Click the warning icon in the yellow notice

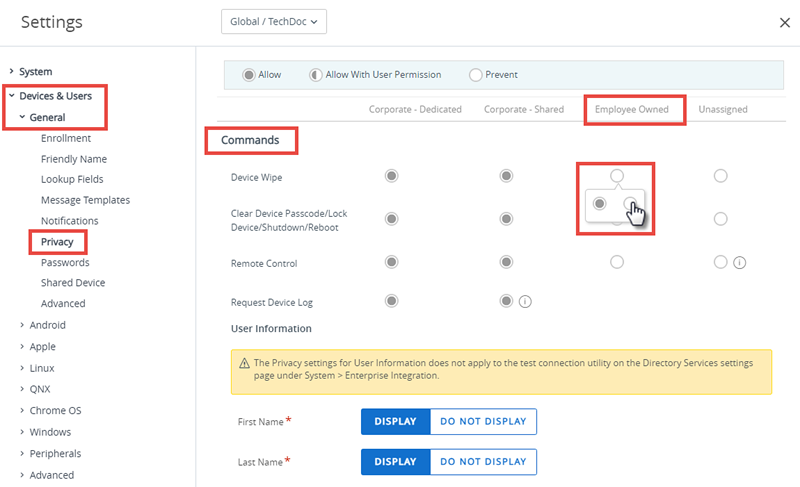(x=244, y=363)
